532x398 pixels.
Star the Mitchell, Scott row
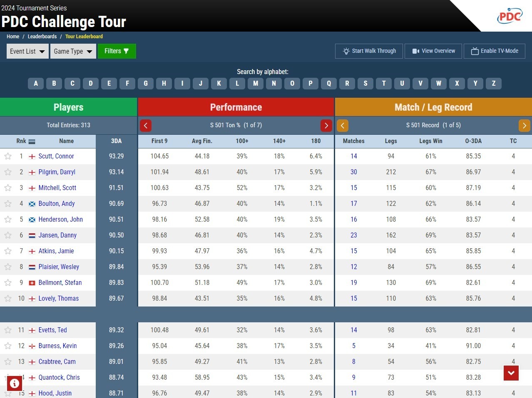(x=8, y=188)
